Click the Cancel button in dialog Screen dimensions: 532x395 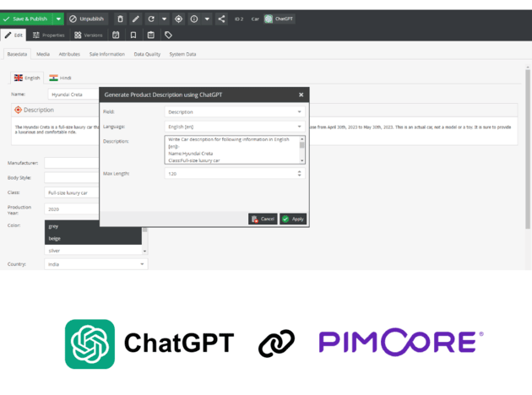tap(263, 219)
